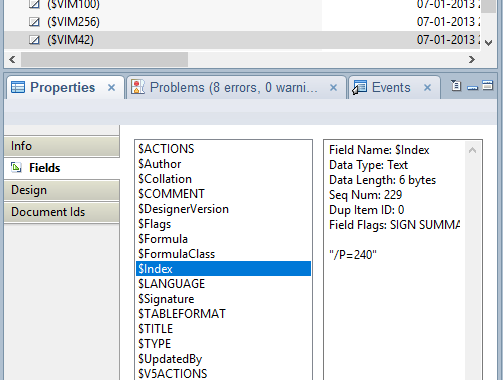Select the Design side tab

pos(62,190)
